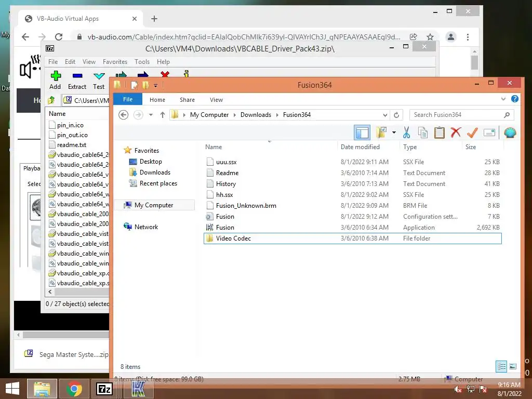The height and width of the screenshot is (399, 532).
Task: Select Network in the navigation pane
Action: click(146, 227)
